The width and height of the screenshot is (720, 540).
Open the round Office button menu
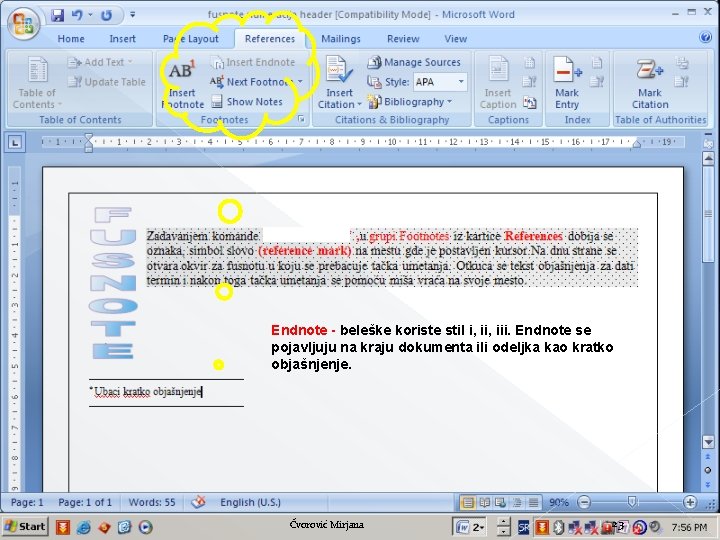pyautogui.click(x=23, y=23)
